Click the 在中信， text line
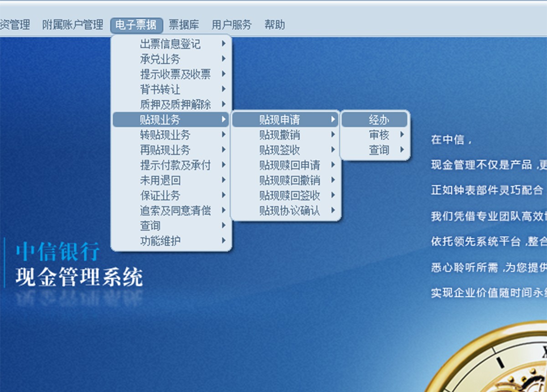Viewport: 547px width, 392px height. (x=451, y=139)
